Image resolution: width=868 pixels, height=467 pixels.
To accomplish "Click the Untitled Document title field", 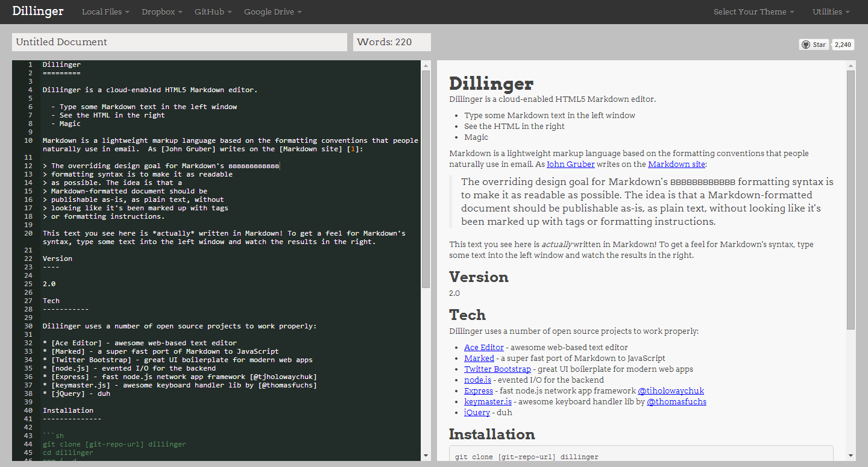I will (x=180, y=42).
